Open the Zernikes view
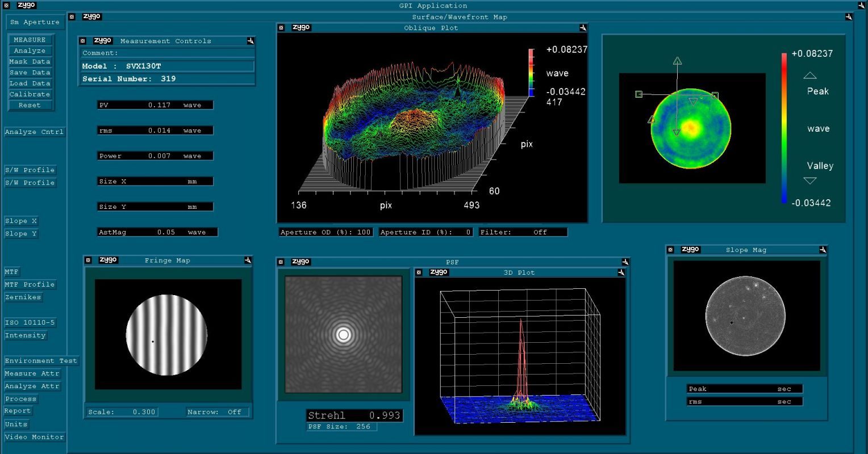Image resolution: width=868 pixels, height=454 pixels. [x=23, y=297]
